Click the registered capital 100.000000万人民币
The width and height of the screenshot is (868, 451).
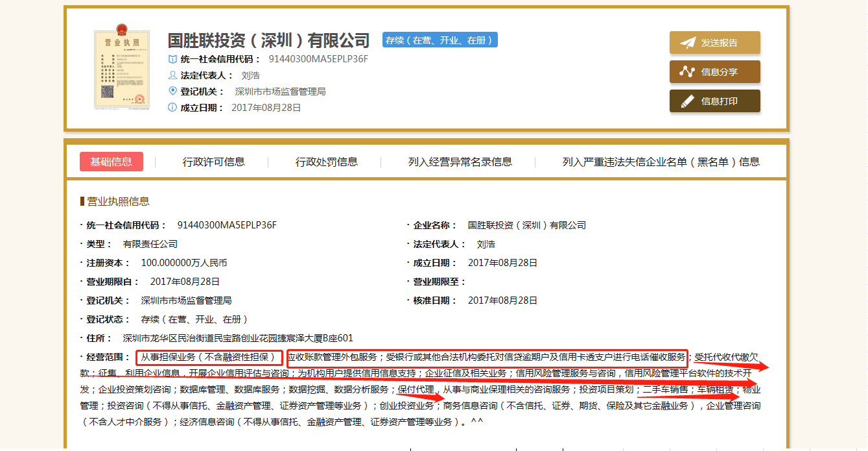pyautogui.click(x=184, y=263)
